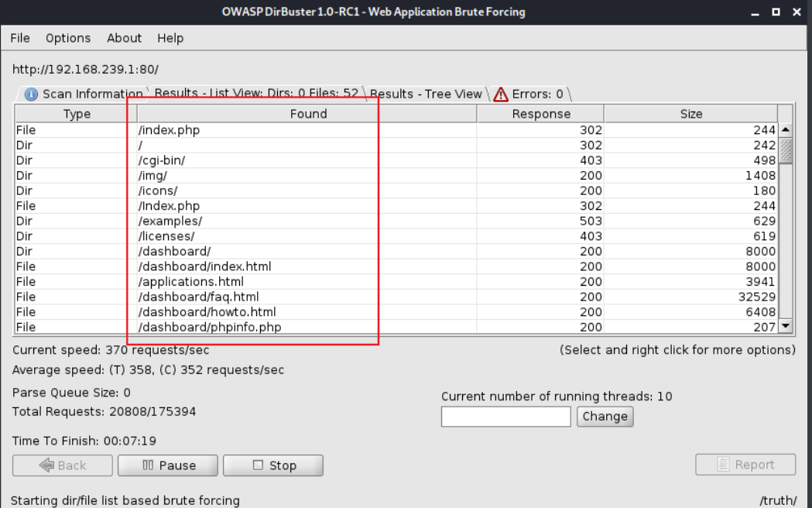Screen dimensions: 812x508
Task: Pause the running scan
Action: pyautogui.click(x=168, y=465)
